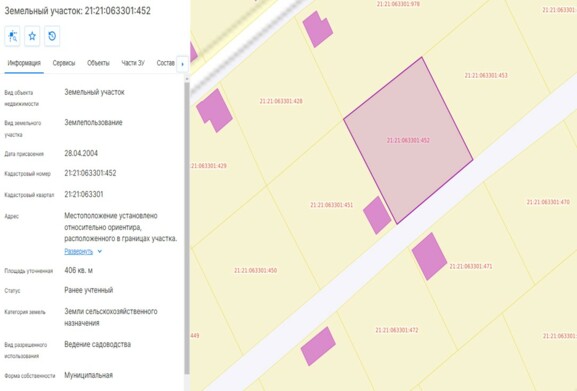Image resolution: width=577 pixels, height=391 pixels.
Task: Open the Состав tab
Action: (166, 63)
